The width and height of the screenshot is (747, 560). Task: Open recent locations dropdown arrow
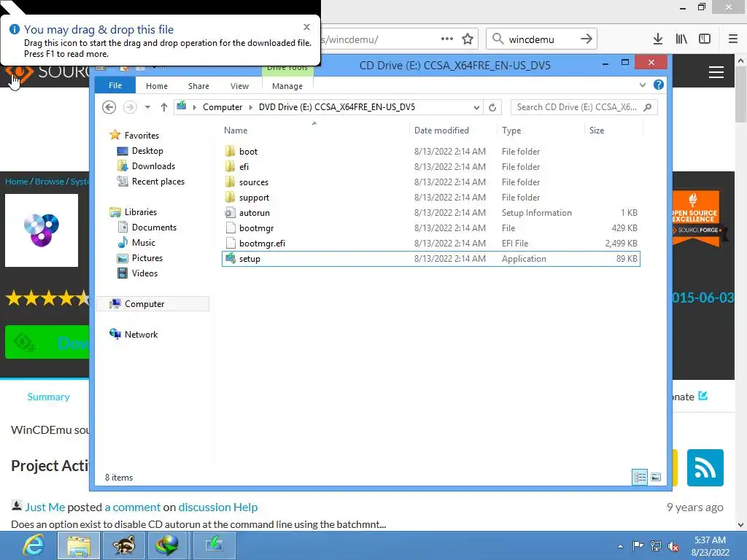(x=147, y=107)
